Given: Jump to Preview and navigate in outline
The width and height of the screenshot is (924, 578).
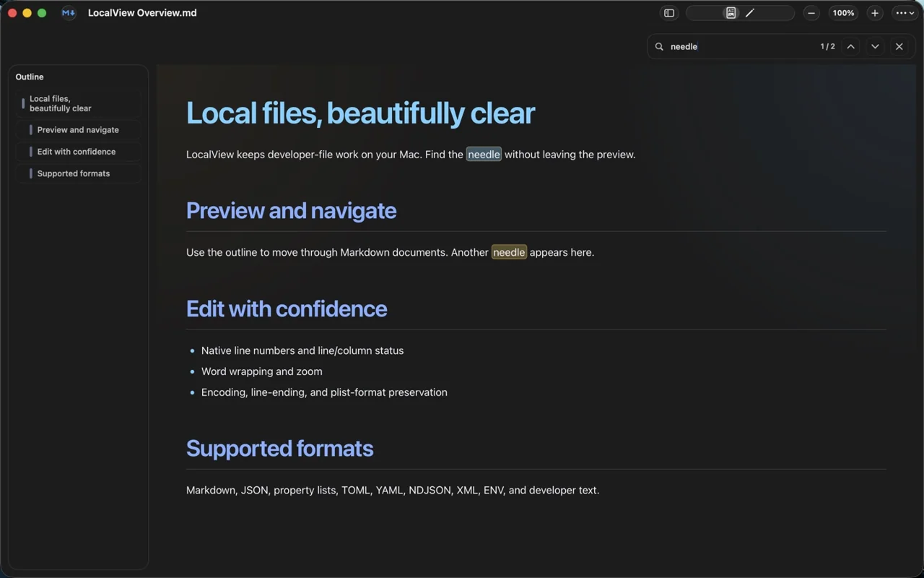Looking at the screenshot, I should [x=79, y=130].
